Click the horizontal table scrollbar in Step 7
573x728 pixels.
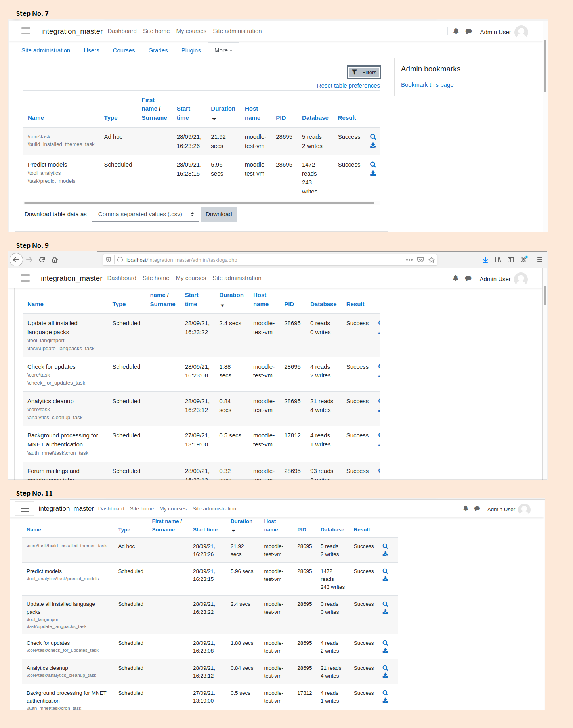point(199,203)
